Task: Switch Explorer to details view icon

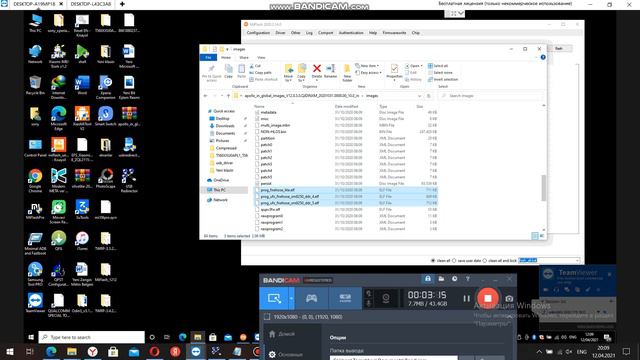Action: pos(535,236)
